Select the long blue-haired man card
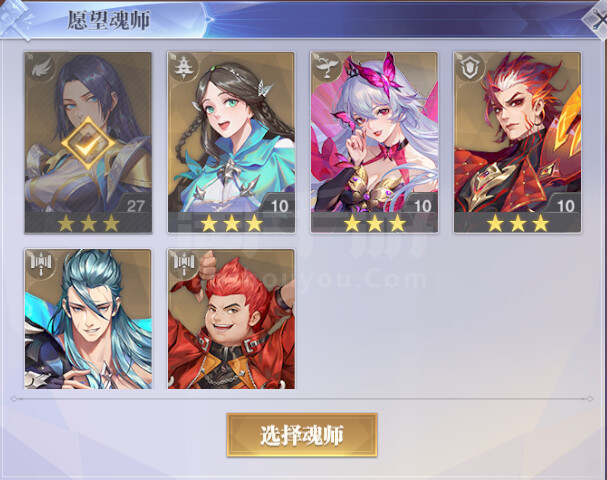This screenshot has width=607, height=480. 88,319
